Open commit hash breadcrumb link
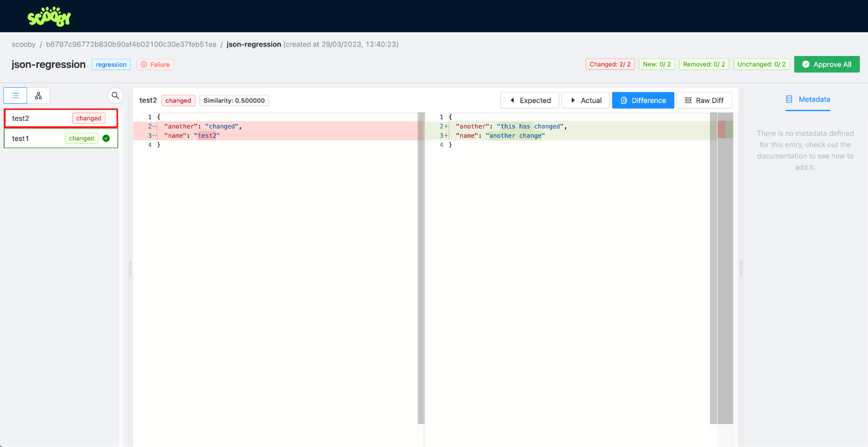The width and height of the screenshot is (868, 447). [131, 44]
